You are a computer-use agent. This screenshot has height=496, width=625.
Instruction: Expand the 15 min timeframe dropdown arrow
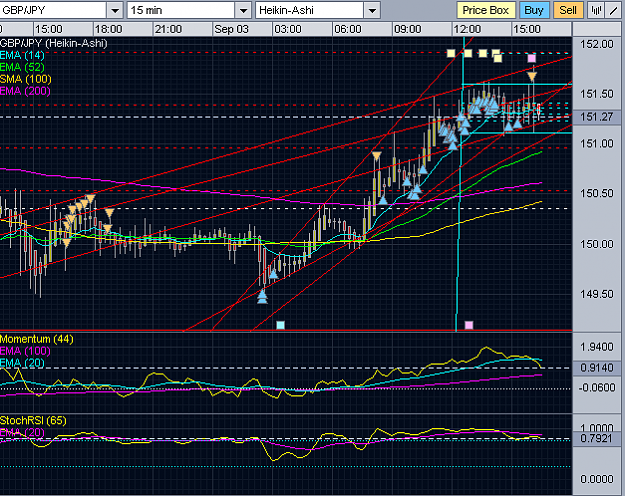click(x=243, y=10)
